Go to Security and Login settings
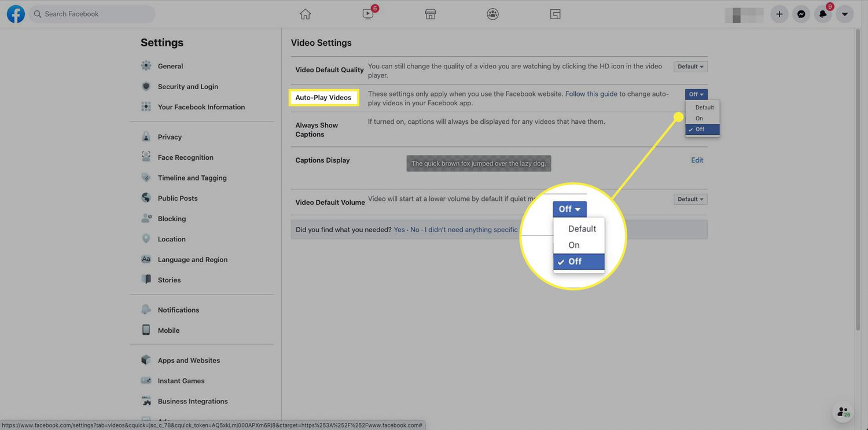Screen dimensions: 868x430 click(188, 86)
